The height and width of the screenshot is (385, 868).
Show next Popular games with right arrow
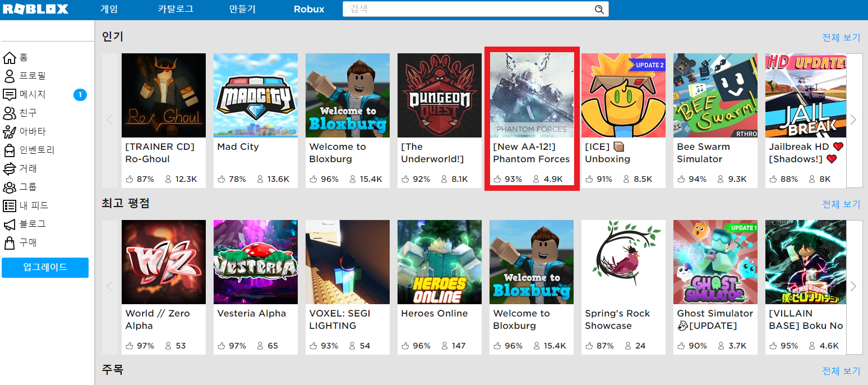854,120
